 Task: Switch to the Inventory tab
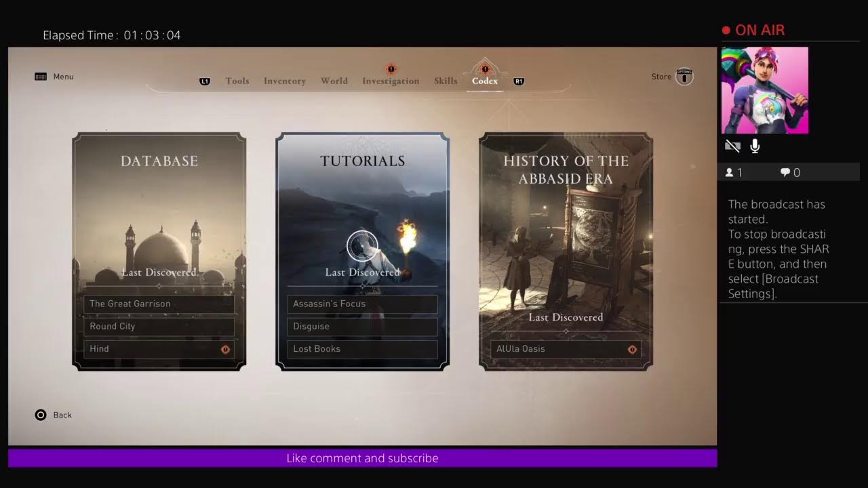[285, 81]
